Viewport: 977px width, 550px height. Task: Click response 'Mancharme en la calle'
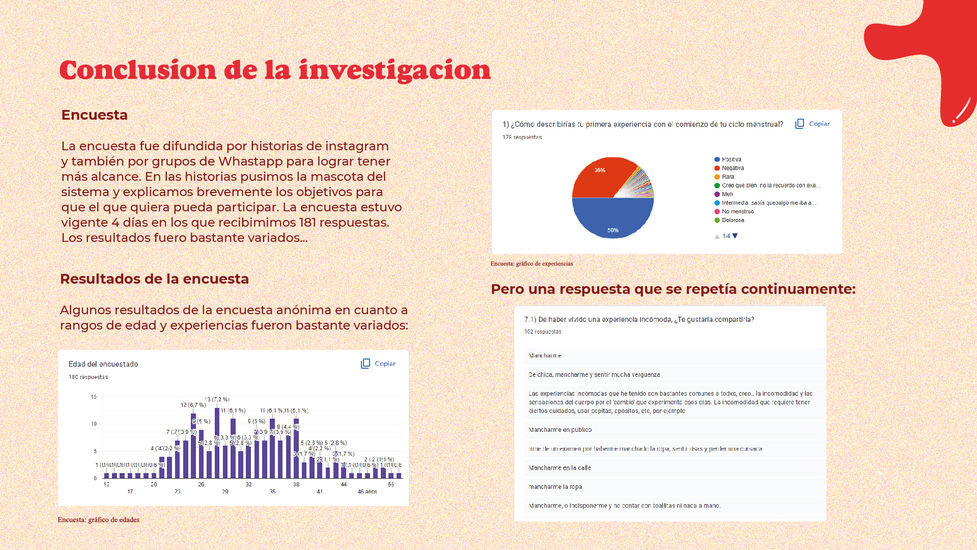(x=674, y=468)
